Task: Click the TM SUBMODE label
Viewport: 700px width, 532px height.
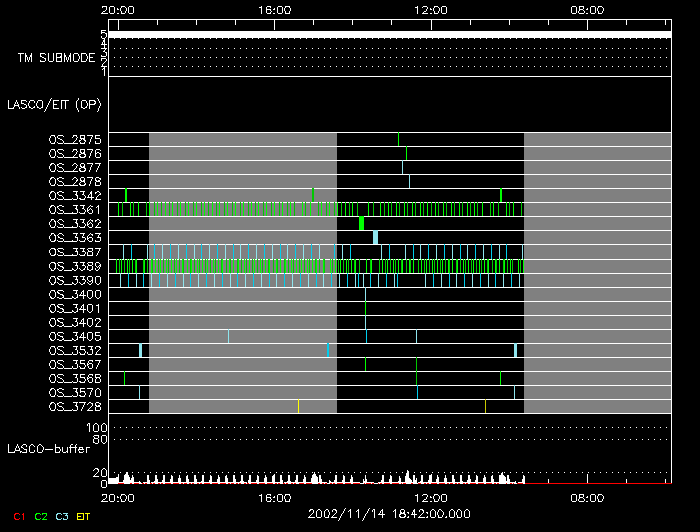Action: tap(57, 58)
